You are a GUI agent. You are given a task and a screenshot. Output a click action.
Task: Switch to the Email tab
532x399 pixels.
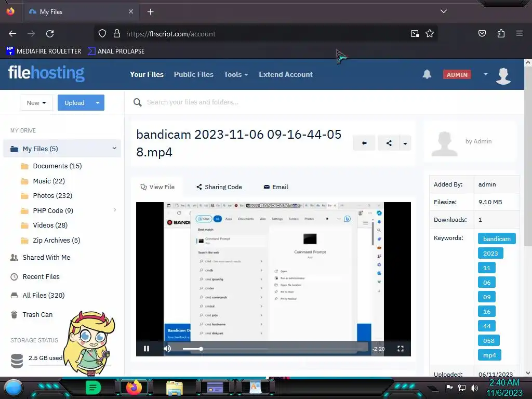(276, 187)
